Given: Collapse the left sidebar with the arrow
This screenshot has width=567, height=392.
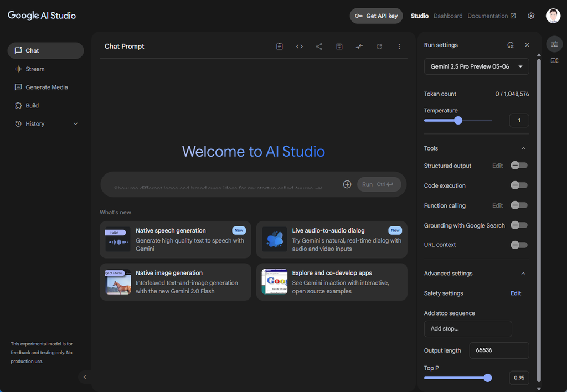Looking at the screenshot, I should click(x=85, y=377).
